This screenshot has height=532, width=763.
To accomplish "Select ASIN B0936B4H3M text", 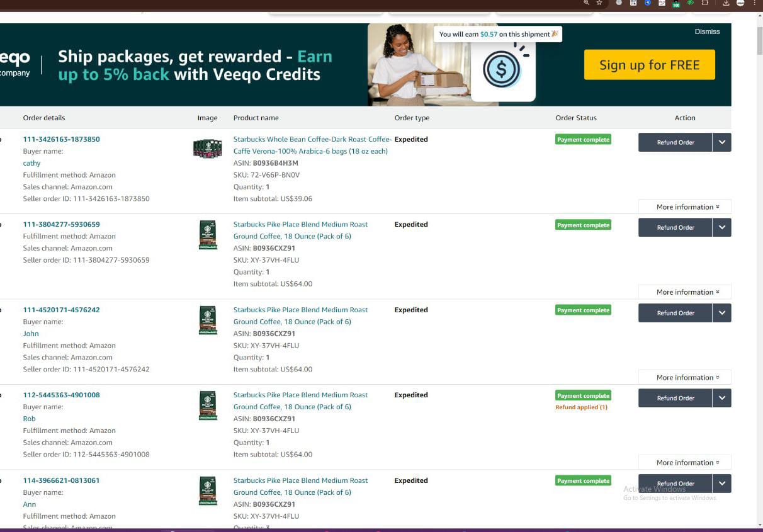I will point(266,163).
